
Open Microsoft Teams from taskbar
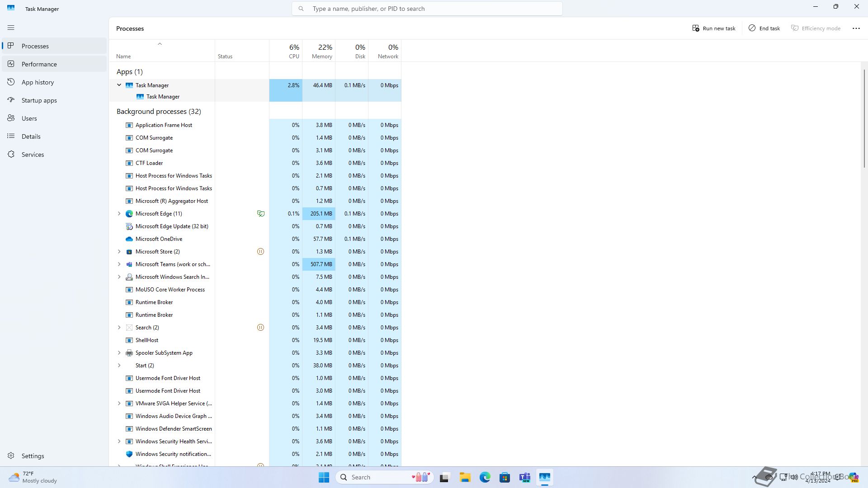[x=524, y=477]
